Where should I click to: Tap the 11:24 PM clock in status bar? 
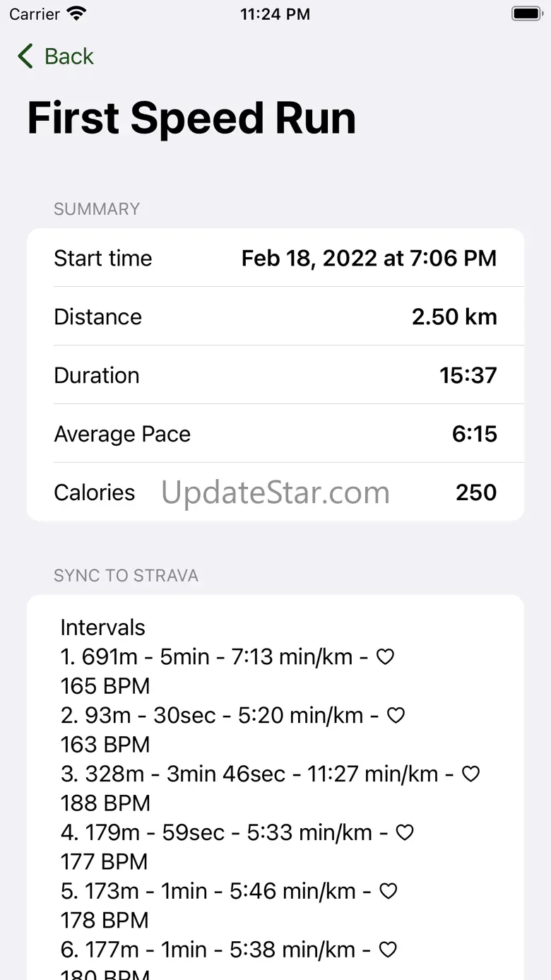click(275, 14)
